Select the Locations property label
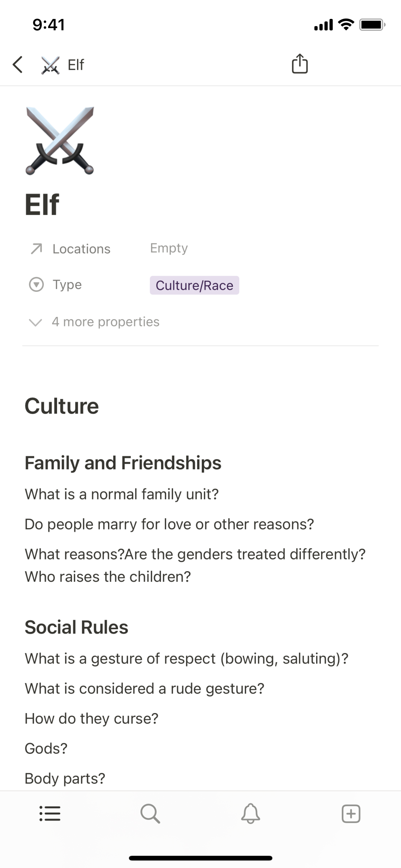This screenshot has height=868, width=401. 81,249
